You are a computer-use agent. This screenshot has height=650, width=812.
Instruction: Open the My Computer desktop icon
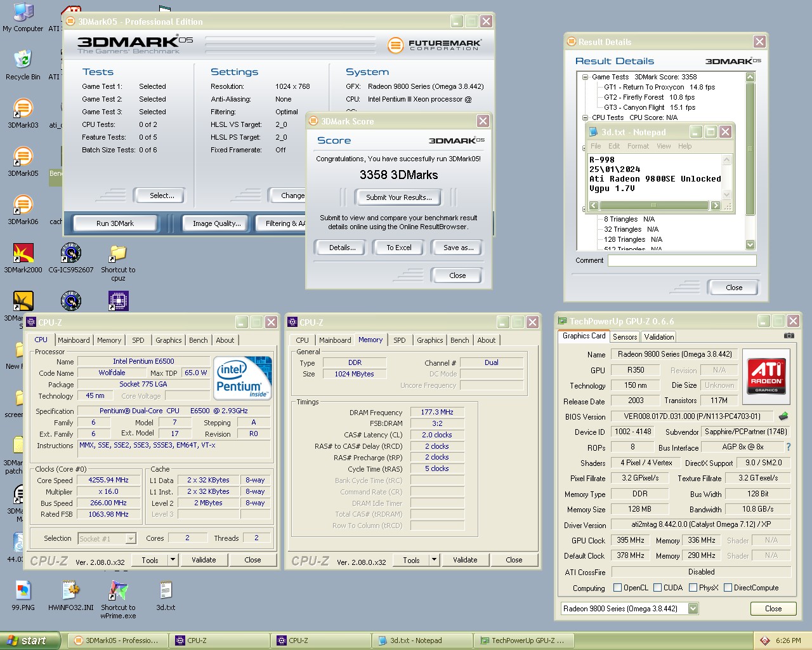point(23,18)
